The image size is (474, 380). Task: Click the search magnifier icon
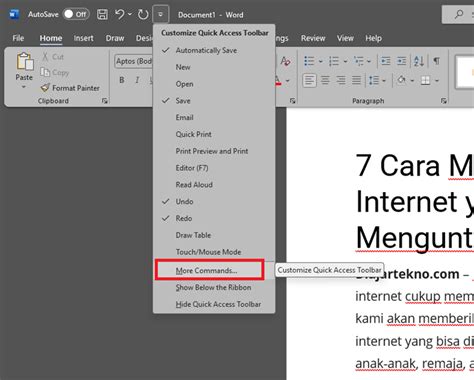tap(459, 14)
